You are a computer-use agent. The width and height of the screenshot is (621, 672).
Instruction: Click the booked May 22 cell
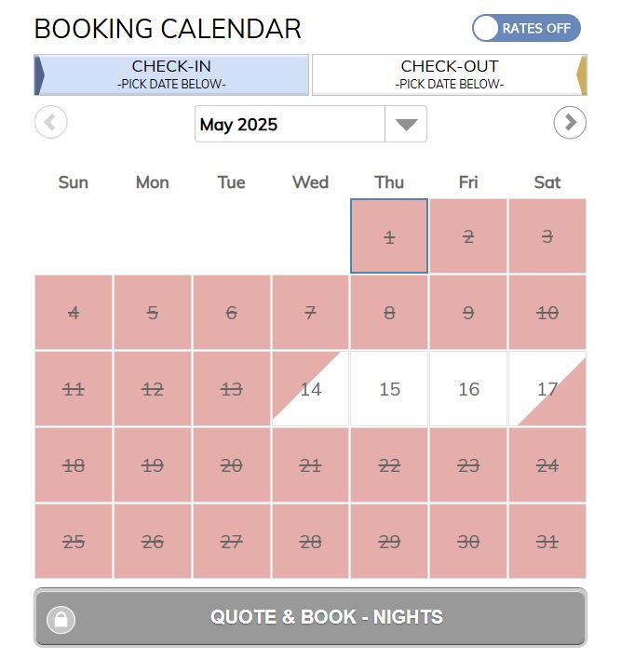point(389,465)
